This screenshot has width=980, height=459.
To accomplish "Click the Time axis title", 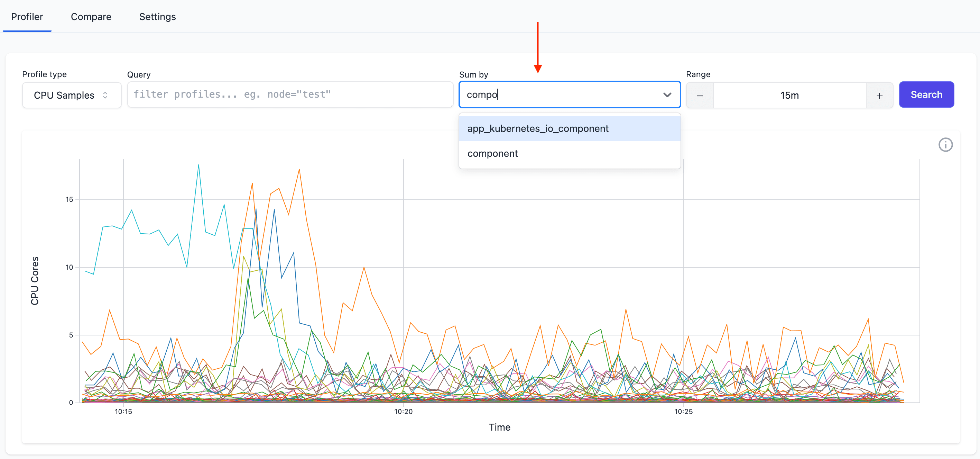I will [500, 427].
